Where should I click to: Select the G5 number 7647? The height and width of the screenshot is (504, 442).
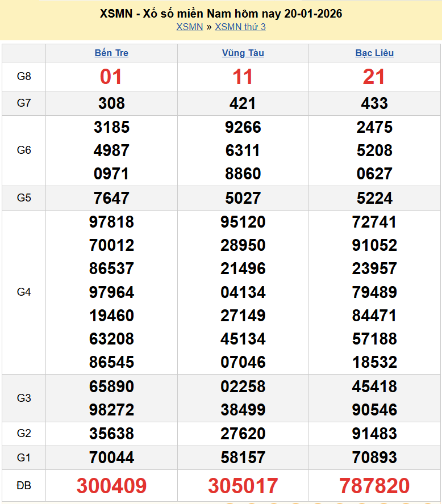[111, 198]
